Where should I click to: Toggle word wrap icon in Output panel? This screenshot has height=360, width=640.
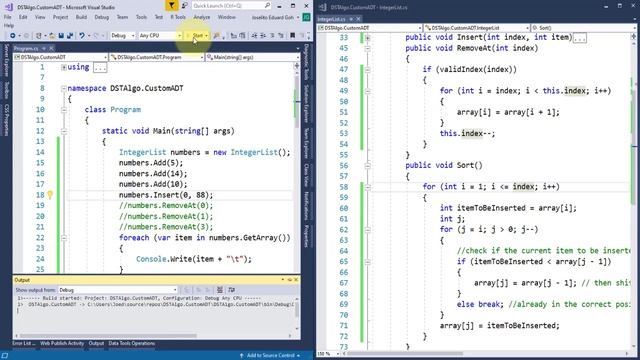point(231,290)
